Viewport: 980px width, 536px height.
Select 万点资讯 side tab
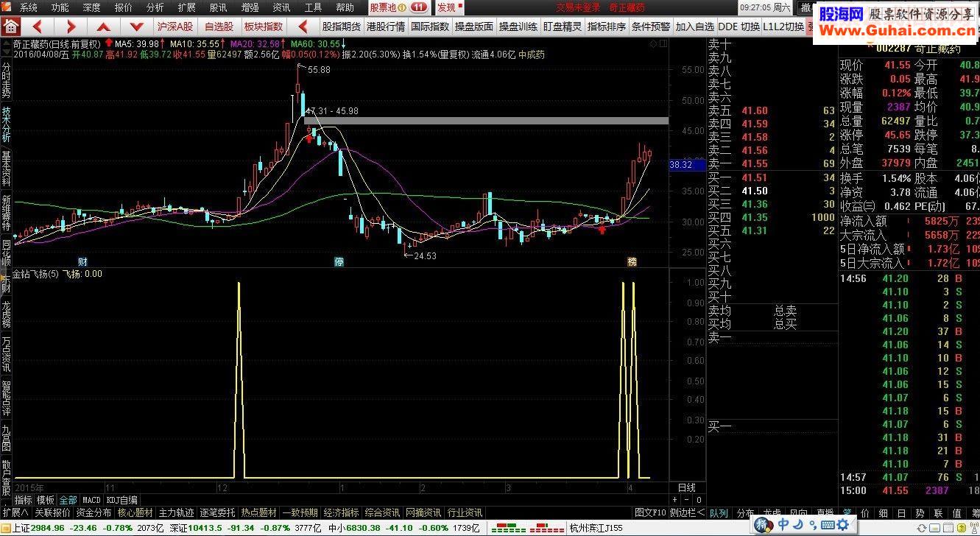(x=6, y=355)
